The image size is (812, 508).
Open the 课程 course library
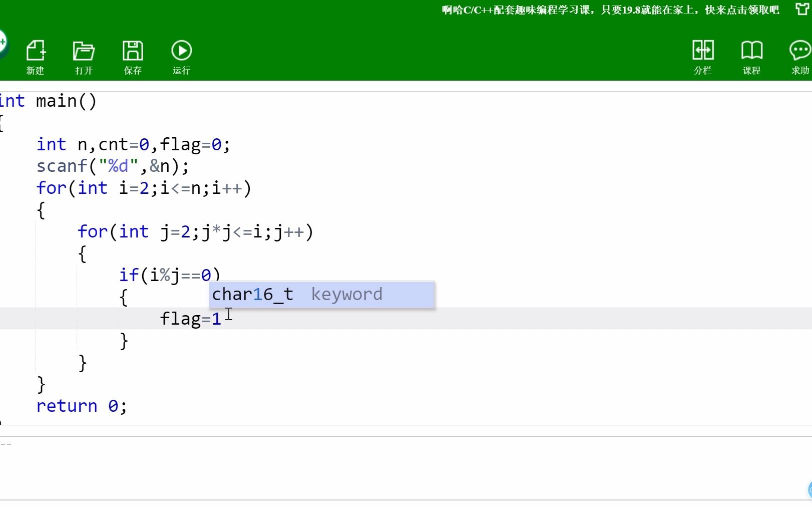pyautogui.click(x=751, y=56)
